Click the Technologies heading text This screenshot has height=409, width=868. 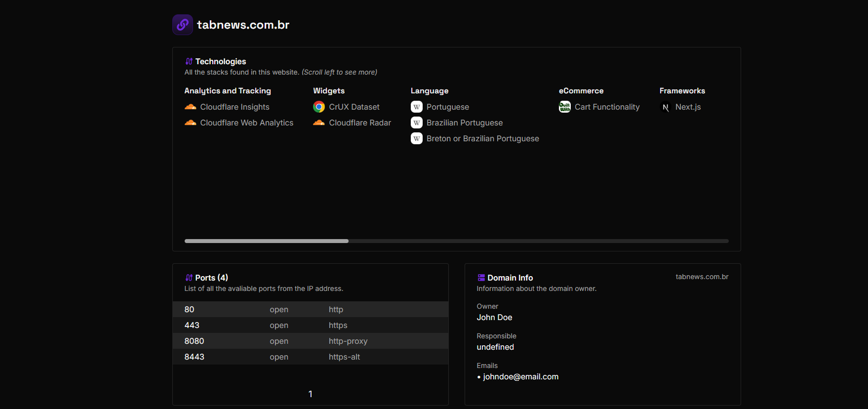coord(221,61)
